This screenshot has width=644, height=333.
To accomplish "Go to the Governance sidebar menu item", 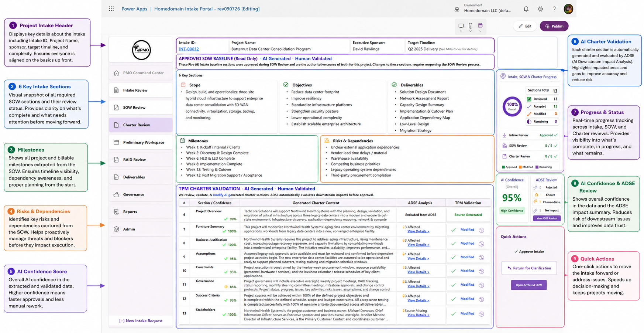I will click(141, 194).
